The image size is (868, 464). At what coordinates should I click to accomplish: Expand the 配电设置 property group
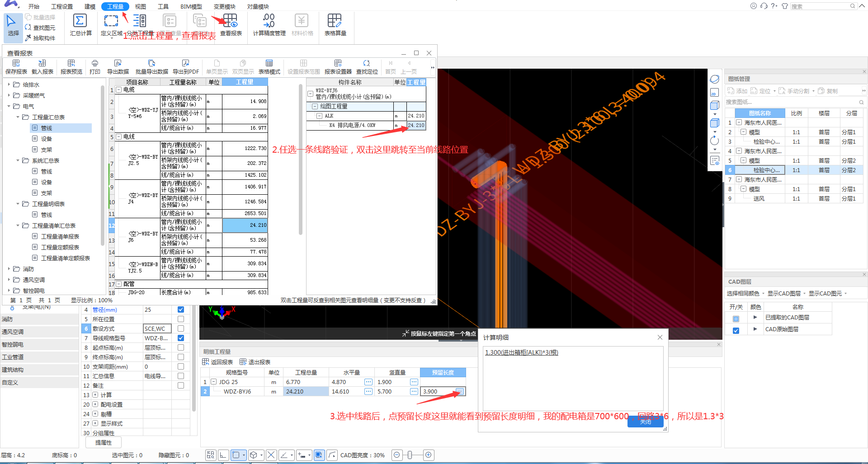click(x=95, y=404)
